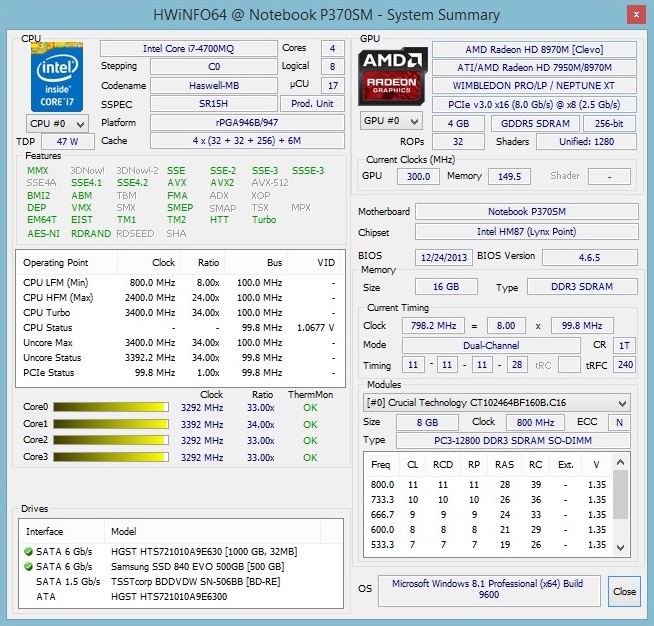
Task: Click the memory Size 16 GB field
Action: [x=446, y=287]
